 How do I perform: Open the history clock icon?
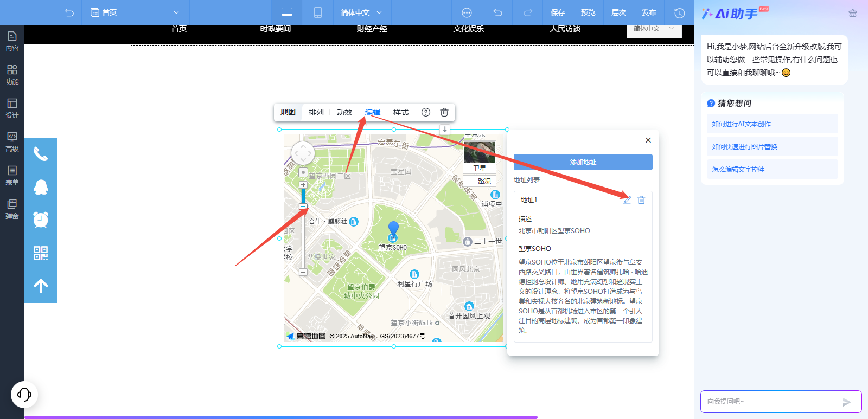pyautogui.click(x=679, y=12)
